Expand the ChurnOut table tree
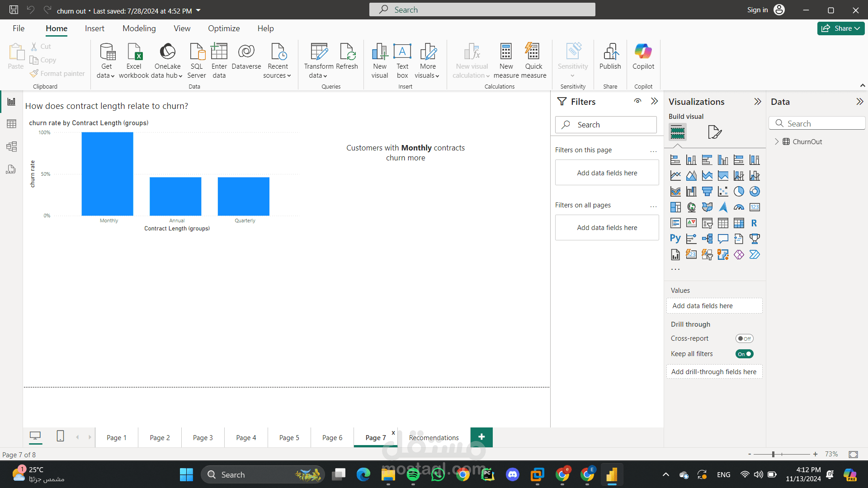The image size is (868, 488). coord(777,141)
